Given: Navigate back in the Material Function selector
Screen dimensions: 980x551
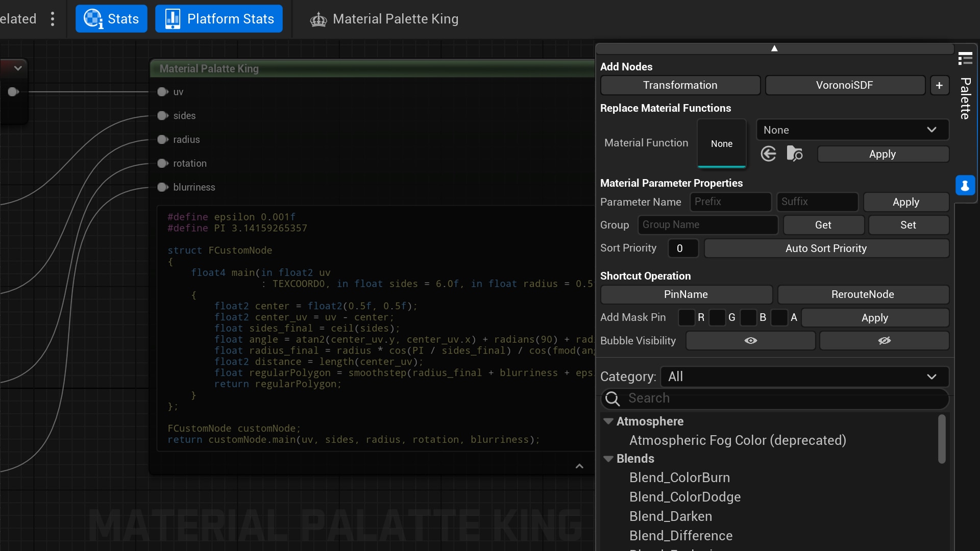Looking at the screenshot, I should (768, 154).
